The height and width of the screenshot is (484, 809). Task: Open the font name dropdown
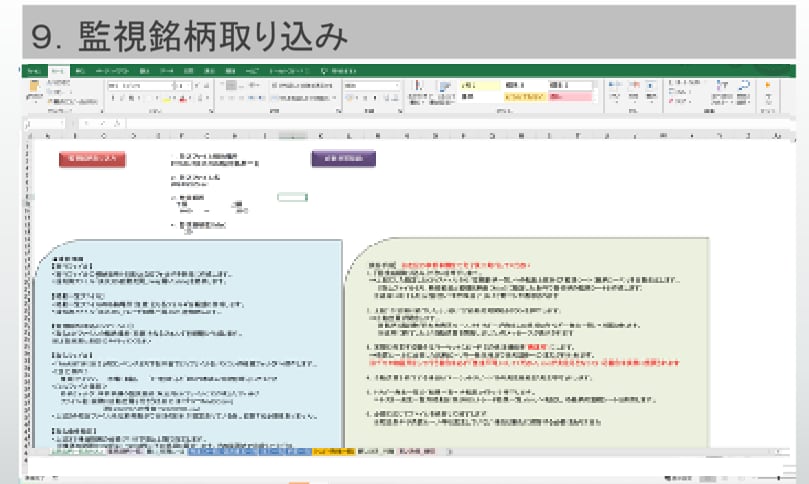click(x=172, y=86)
